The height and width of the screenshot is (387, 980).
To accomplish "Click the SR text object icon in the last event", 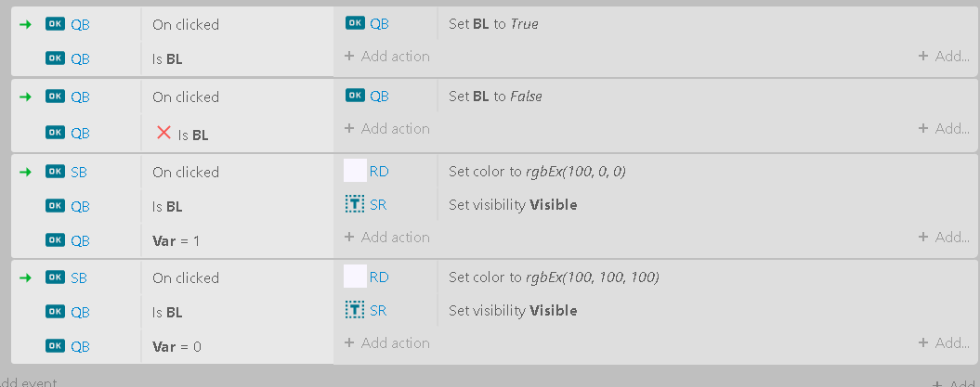I will click(355, 310).
